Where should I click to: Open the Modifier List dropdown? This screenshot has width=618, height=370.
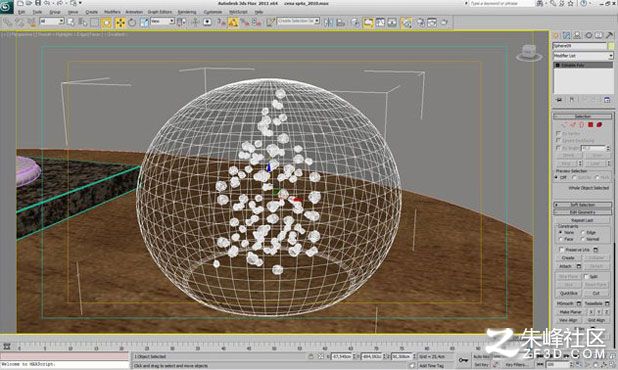point(583,56)
